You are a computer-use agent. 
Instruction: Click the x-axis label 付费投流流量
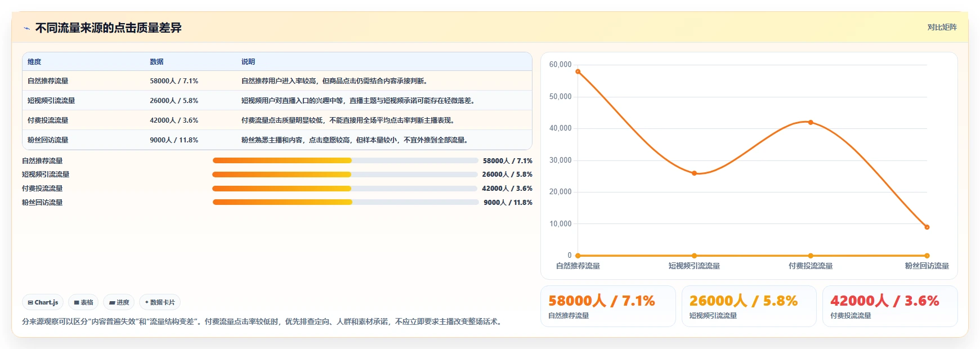811,266
